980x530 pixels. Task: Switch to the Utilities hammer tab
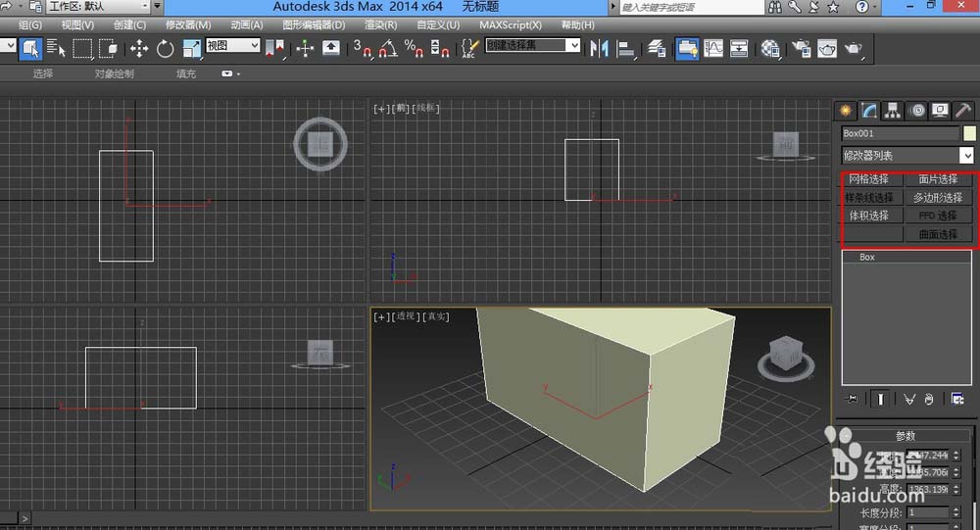click(x=963, y=111)
